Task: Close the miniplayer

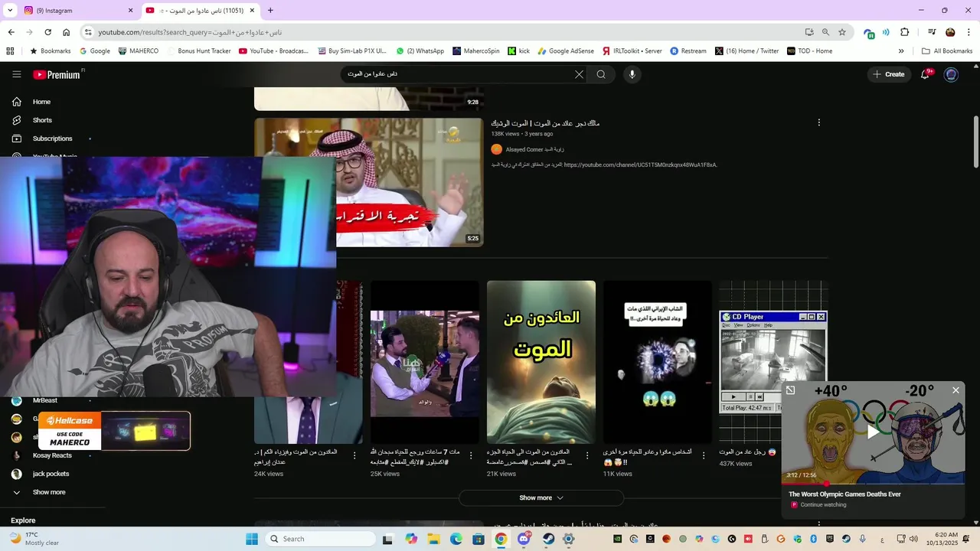Action: click(x=955, y=390)
